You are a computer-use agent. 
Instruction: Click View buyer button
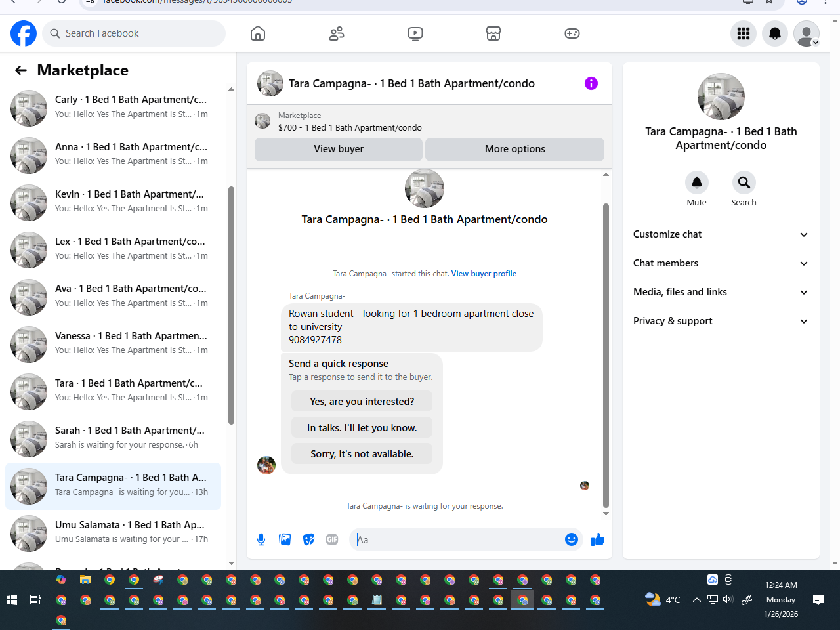click(x=339, y=149)
